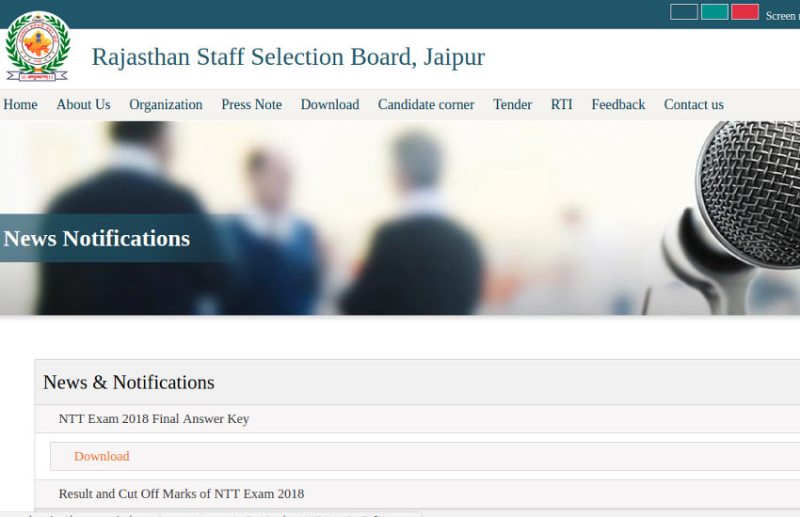
Task: Select Press Note in the navigation bar
Action: click(251, 104)
